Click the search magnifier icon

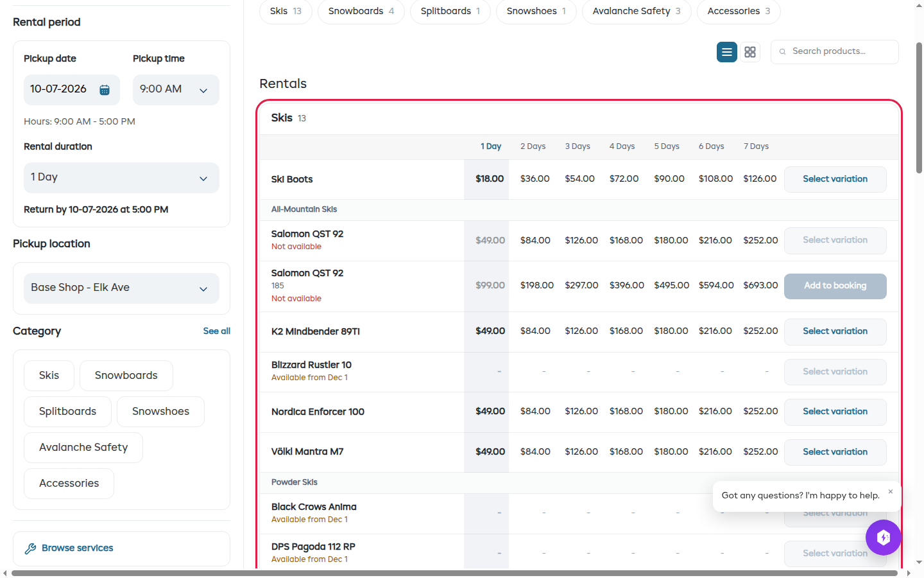pos(782,52)
